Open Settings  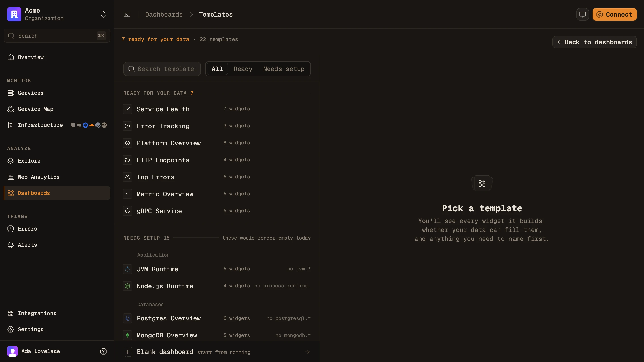[57, 329]
